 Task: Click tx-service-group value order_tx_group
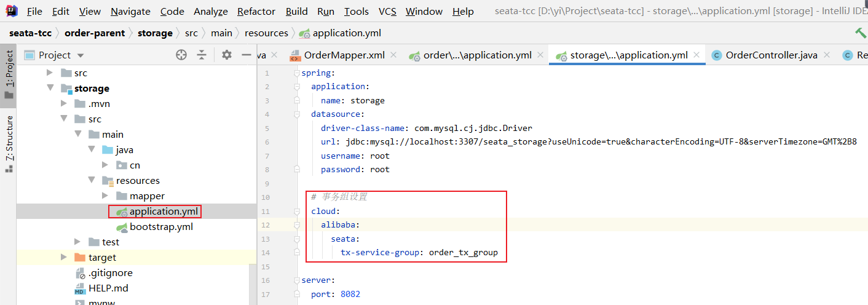[x=464, y=253]
